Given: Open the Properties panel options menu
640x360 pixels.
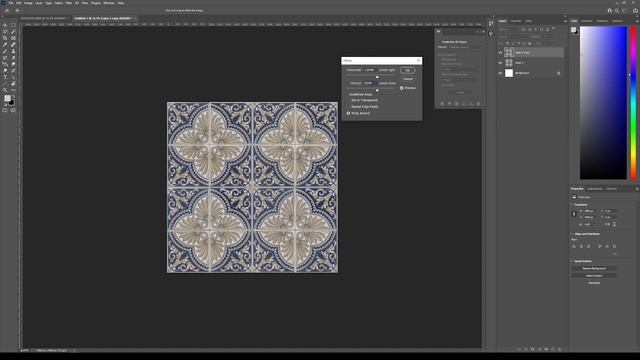Looking at the screenshot, I should (x=637, y=189).
